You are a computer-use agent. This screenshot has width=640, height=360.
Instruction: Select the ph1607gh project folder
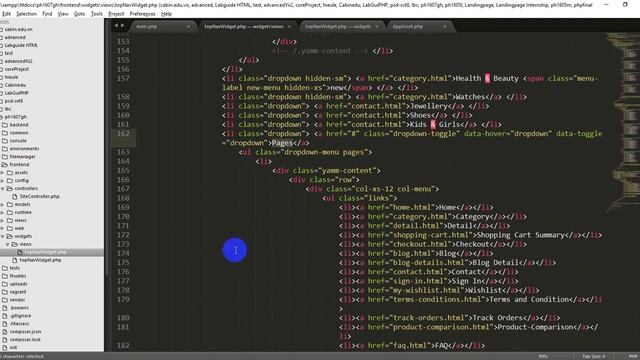[16, 117]
